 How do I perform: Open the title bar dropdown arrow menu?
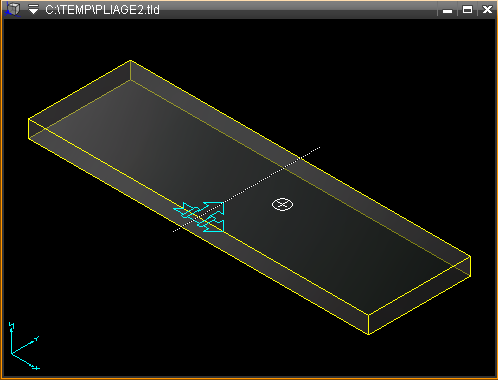pyautogui.click(x=33, y=9)
